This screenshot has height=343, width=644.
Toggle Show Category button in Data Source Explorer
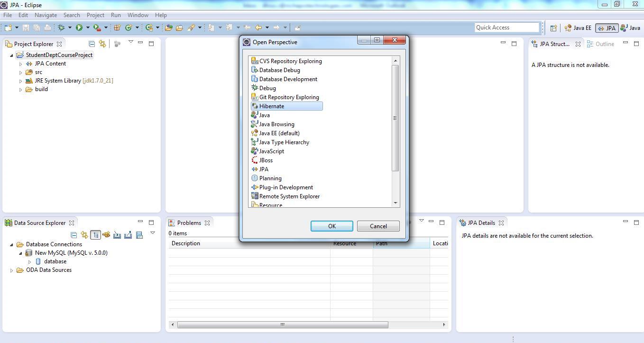point(95,235)
